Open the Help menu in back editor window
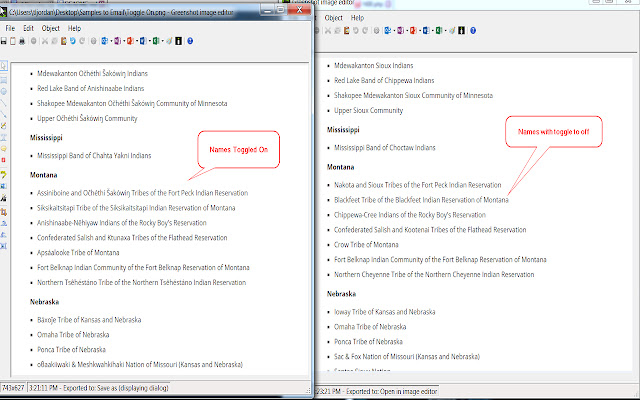The width and height of the screenshot is (640, 400). coord(357,18)
